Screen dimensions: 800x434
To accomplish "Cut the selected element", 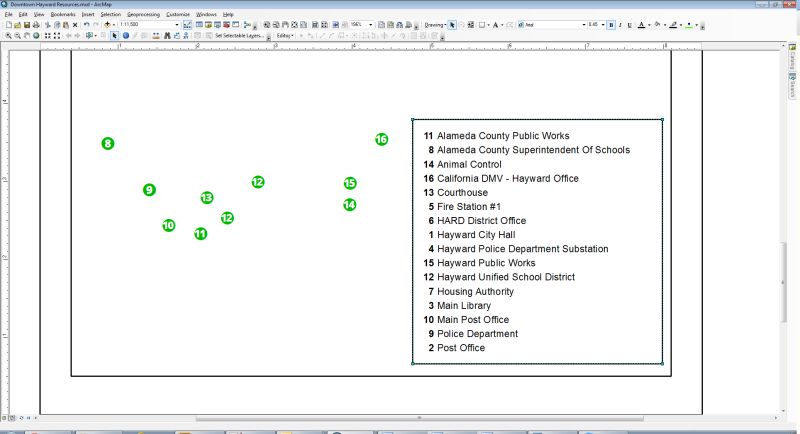I will click(x=47, y=24).
